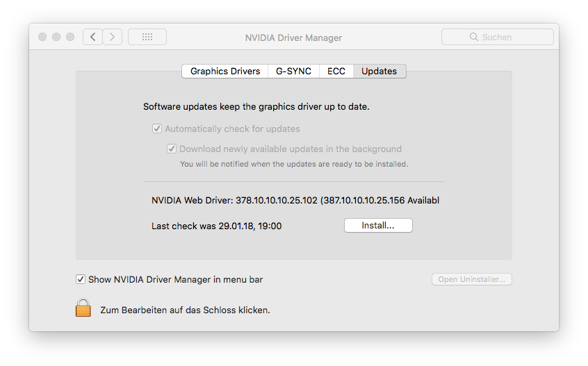Close the NVIDIA Driver Manager window
This screenshot has width=588, height=366.
tap(43, 37)
